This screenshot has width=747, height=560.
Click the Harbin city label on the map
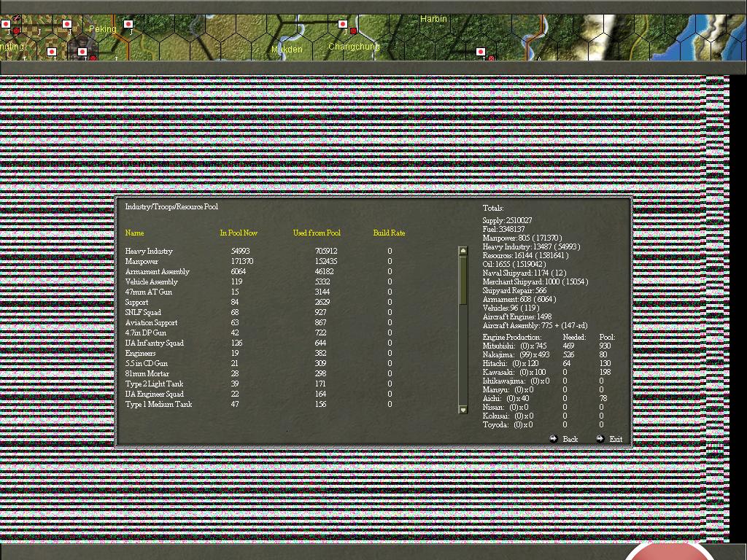click(x=433, y=18)
